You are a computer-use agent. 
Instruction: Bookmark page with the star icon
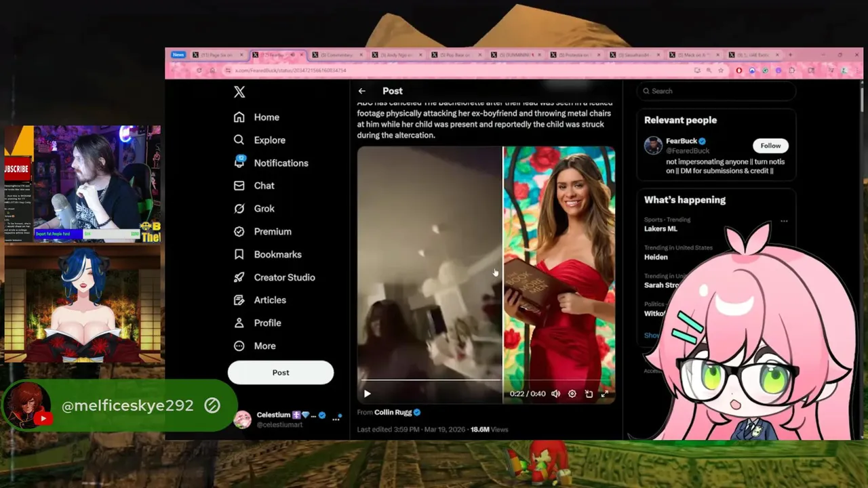721,70
